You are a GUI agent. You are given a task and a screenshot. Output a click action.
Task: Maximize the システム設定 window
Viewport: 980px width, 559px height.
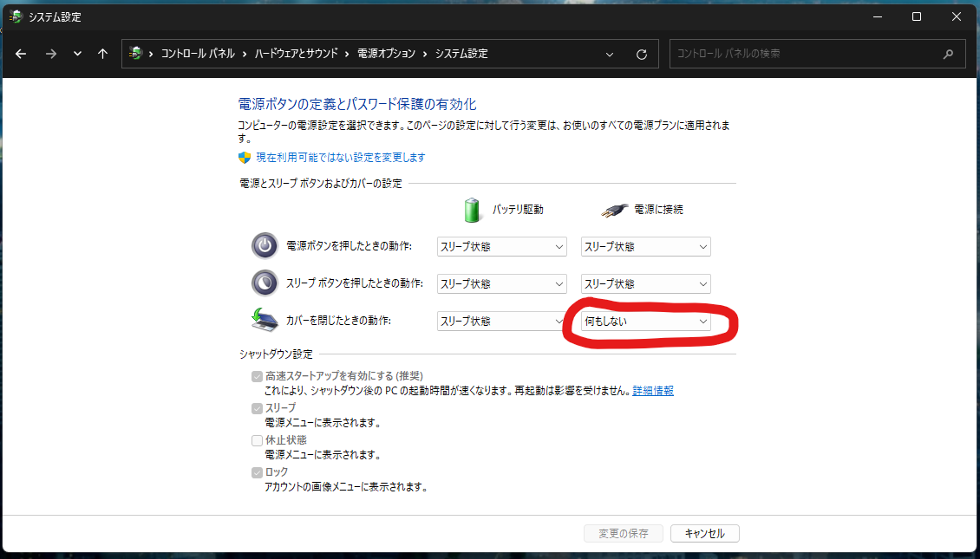(917, 16)
